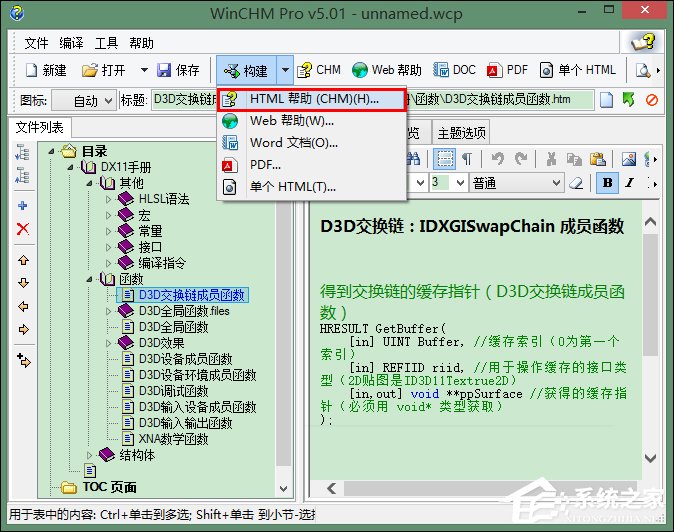Click the New (新建) toolbar button
Viewport: 674px width, 532px height.
46,70
